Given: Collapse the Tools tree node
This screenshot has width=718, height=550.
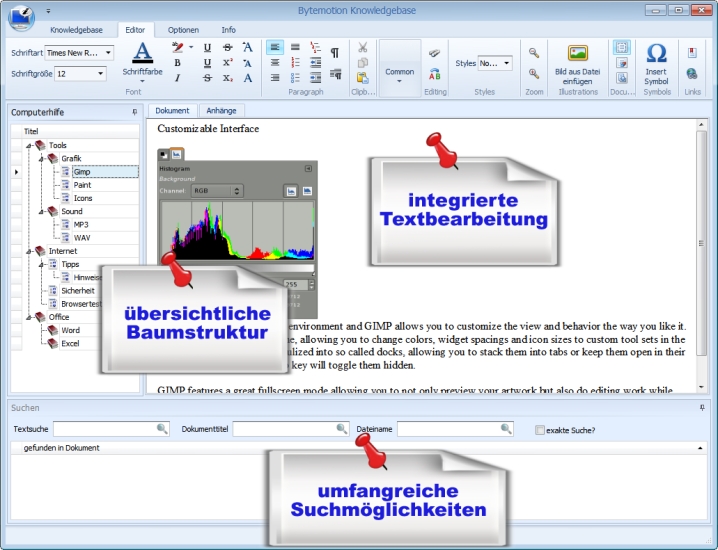Looking at the screenshot, I should pyautogui.click(x=30, y=145).
